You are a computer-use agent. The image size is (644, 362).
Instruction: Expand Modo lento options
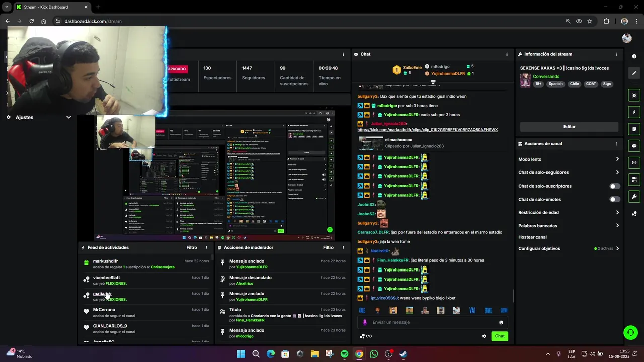point(617,159)
